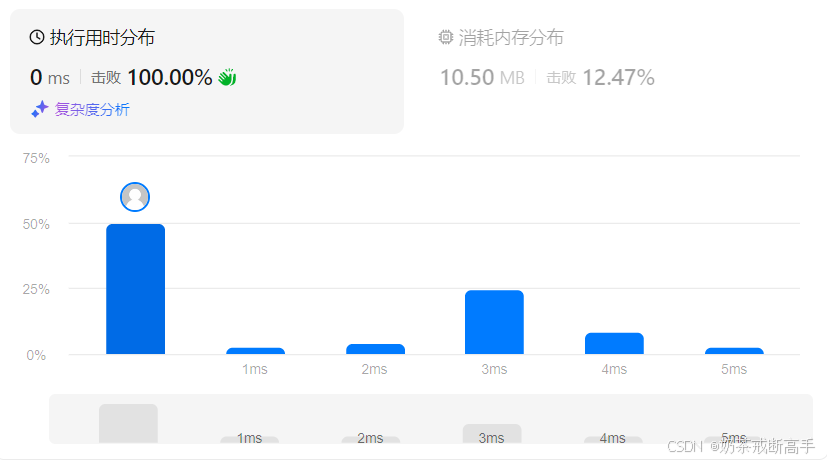Click the user avatar above the tallest bar
The height and width of the screenshot is (462, 827).
click(135, 197)
